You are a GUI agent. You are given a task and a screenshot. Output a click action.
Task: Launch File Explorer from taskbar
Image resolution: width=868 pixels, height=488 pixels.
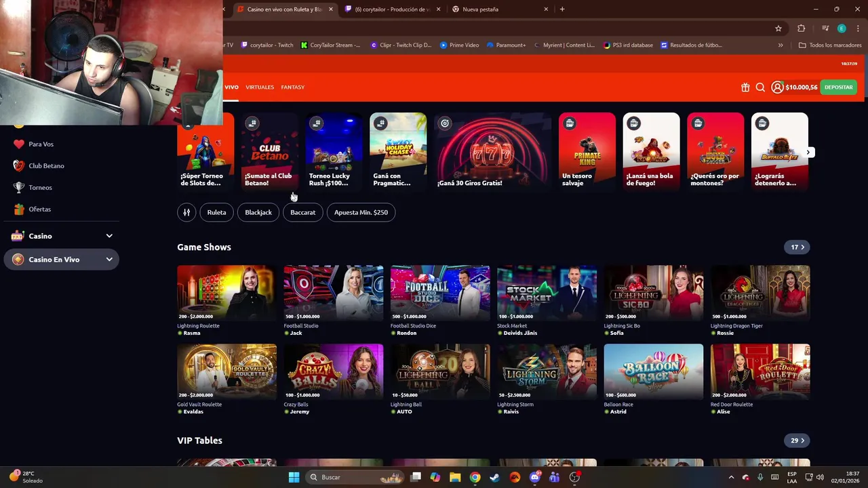coord(455,477)
